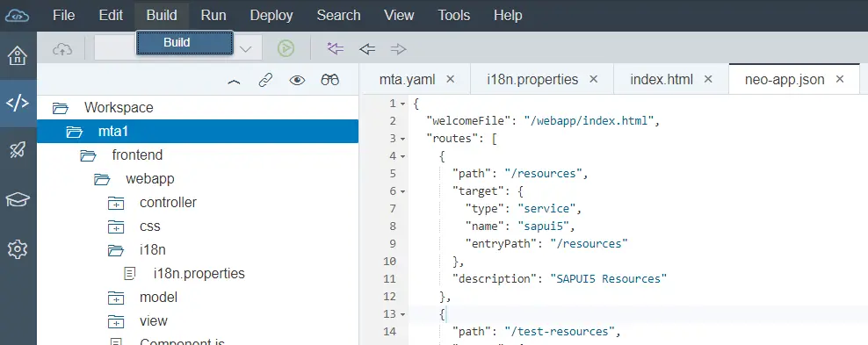The height and width of the screenshot is (345, 868).
Task: Select the mta1 project folder
Action: 198,132
